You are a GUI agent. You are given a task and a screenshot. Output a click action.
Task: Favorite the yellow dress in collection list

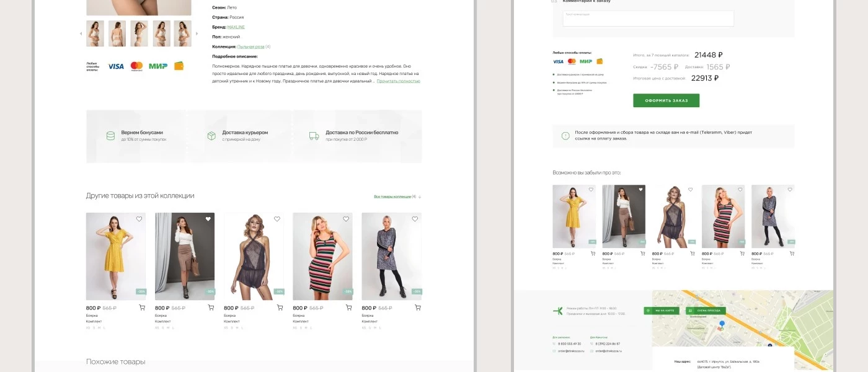coord(139,219)
